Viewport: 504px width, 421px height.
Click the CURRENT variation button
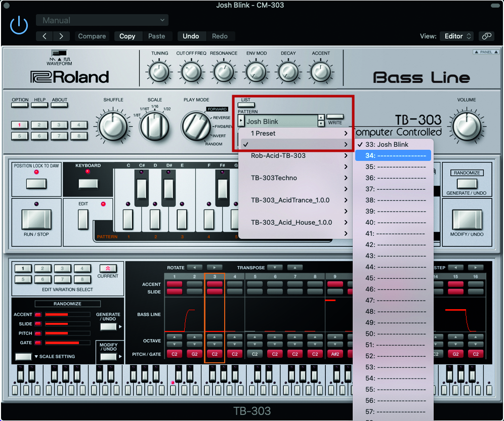[108, 268]
